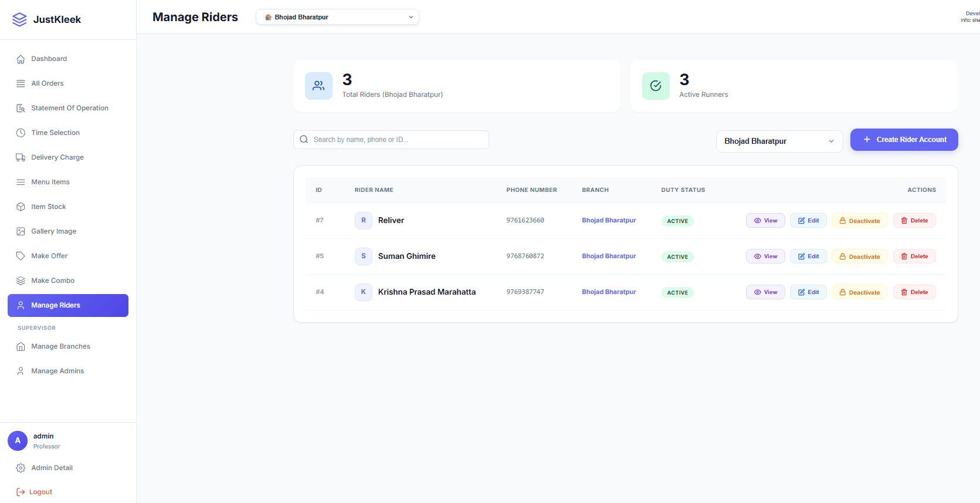Click Bhojad Bharatpur branch link for Suman Ghimire
Image resolution: width=980 pixels, height=503 pixels.
(609, 256)
